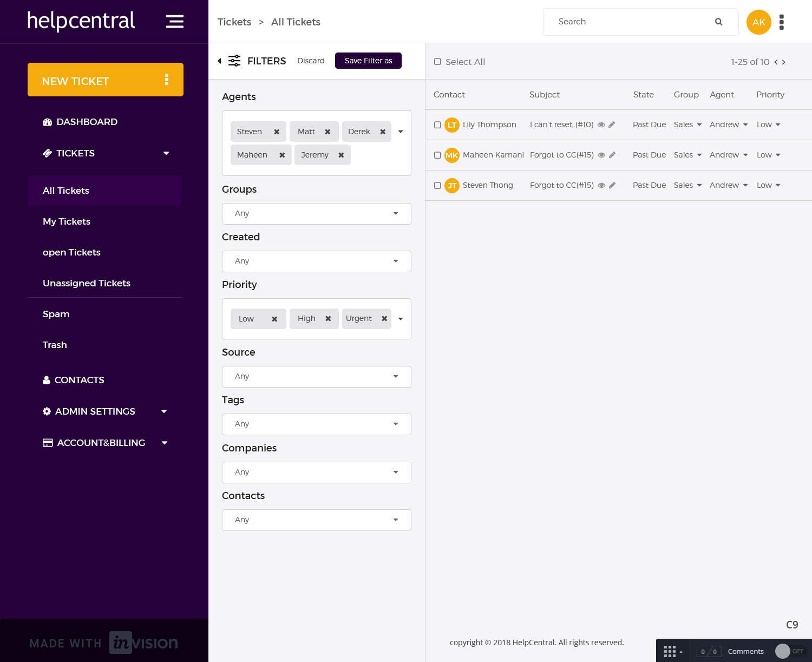Toggle the Comments OFF switch

(789, 651)
